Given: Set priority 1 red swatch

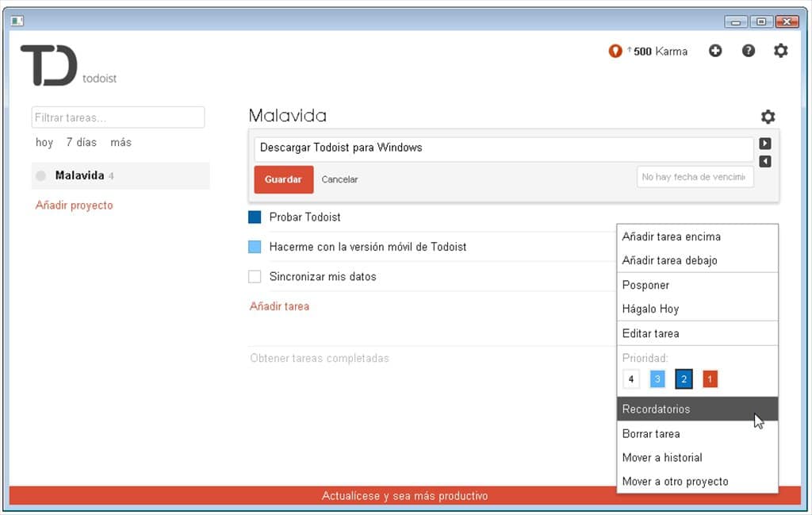Looking at the screenshot, I should click(710, 379).
